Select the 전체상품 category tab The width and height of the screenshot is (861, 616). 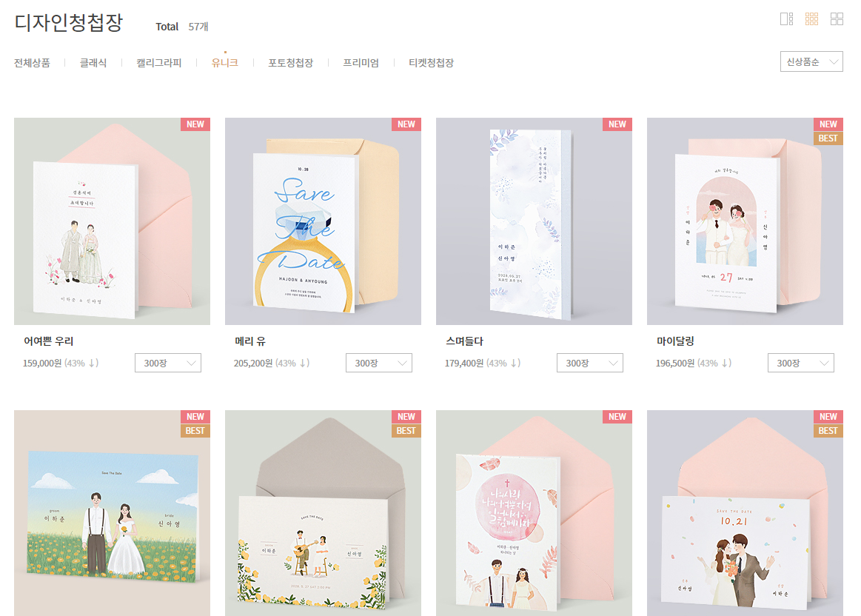click(32, 63)
